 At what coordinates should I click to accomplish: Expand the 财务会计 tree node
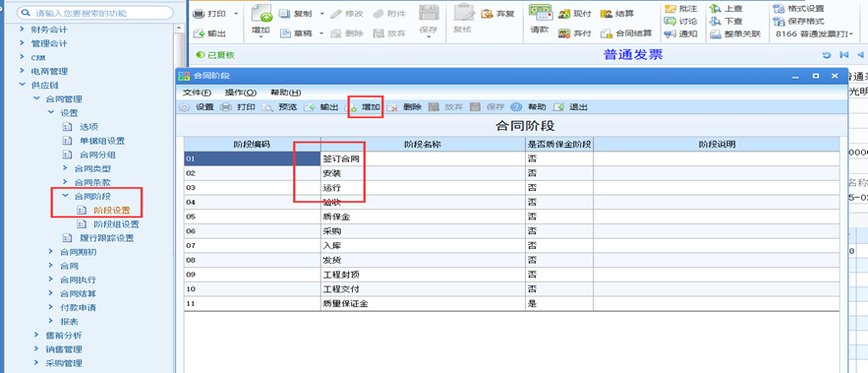click(23, 30)
